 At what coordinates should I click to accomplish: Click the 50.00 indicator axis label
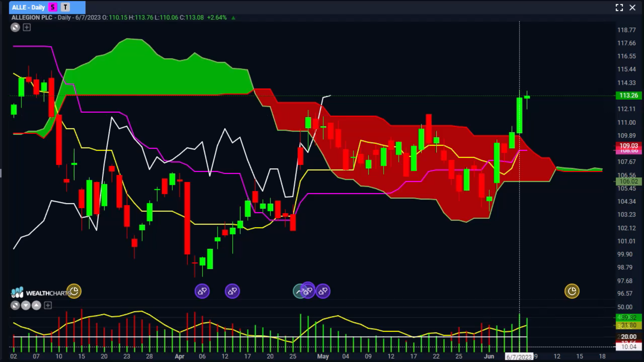click(625, 307)
